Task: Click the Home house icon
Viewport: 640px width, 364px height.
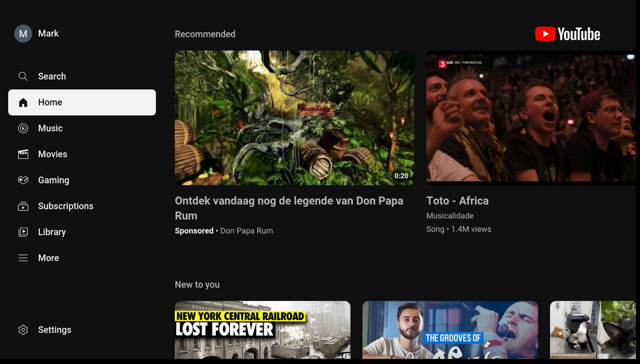Action: click(23, 102)
